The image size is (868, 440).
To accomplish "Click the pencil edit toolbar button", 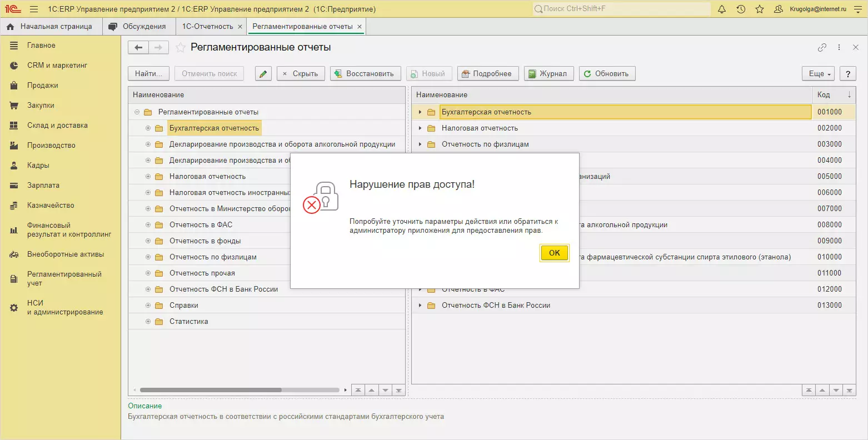I will coord(263,74).
